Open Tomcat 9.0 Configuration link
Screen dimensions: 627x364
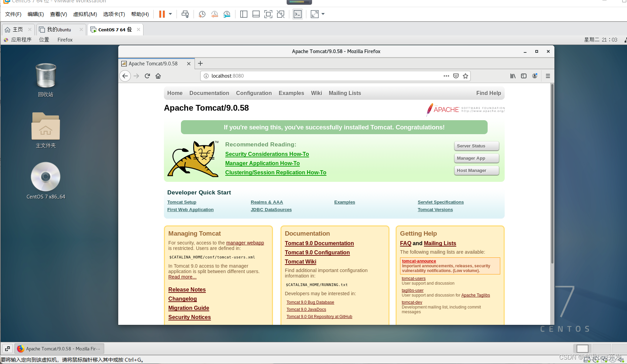click(x=317, y=253)
